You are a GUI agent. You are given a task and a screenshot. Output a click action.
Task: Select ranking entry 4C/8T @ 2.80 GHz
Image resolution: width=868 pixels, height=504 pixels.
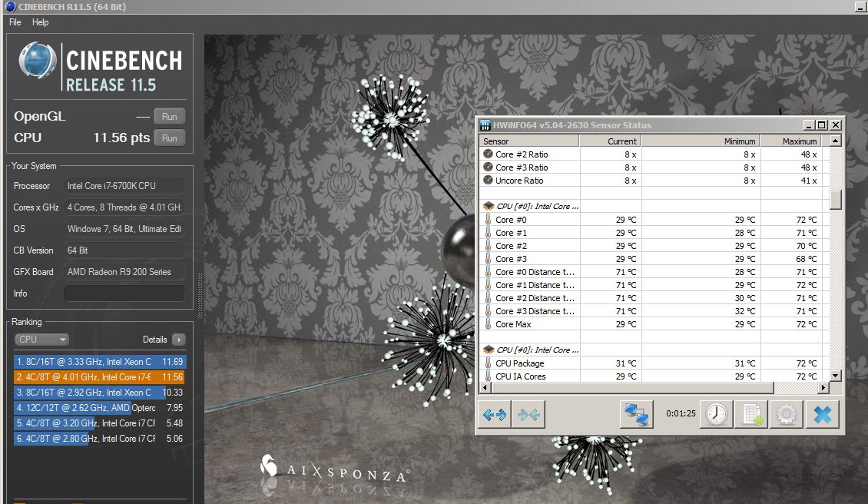pos(100,438)
